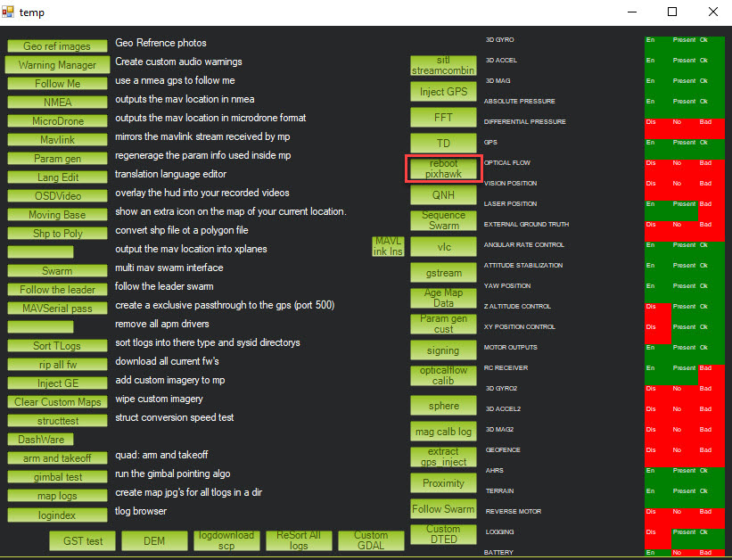
Task: Launch the Warning Manager
Action: [x=57, y=65]
